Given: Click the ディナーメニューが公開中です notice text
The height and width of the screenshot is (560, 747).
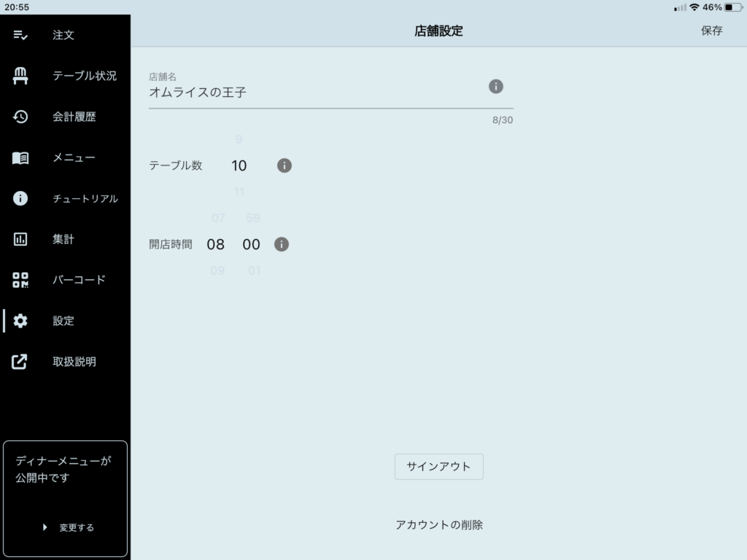Looking at the screenshot, I should [63, 469].
